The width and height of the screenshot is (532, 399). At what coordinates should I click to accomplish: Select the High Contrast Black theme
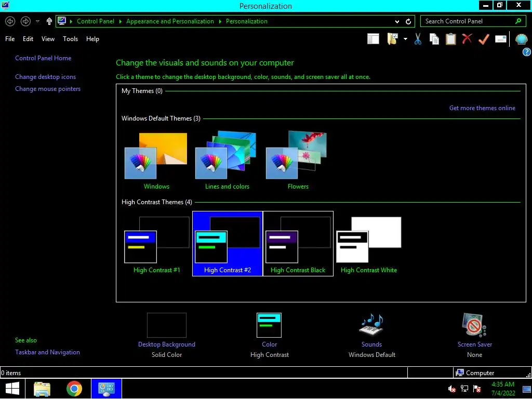298,244
